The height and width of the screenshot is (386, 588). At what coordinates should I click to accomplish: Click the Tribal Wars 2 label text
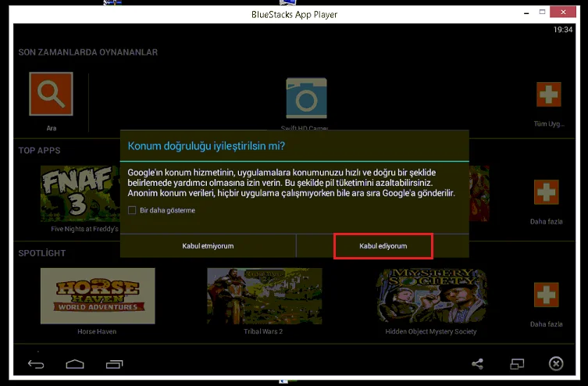pos(263,331)
